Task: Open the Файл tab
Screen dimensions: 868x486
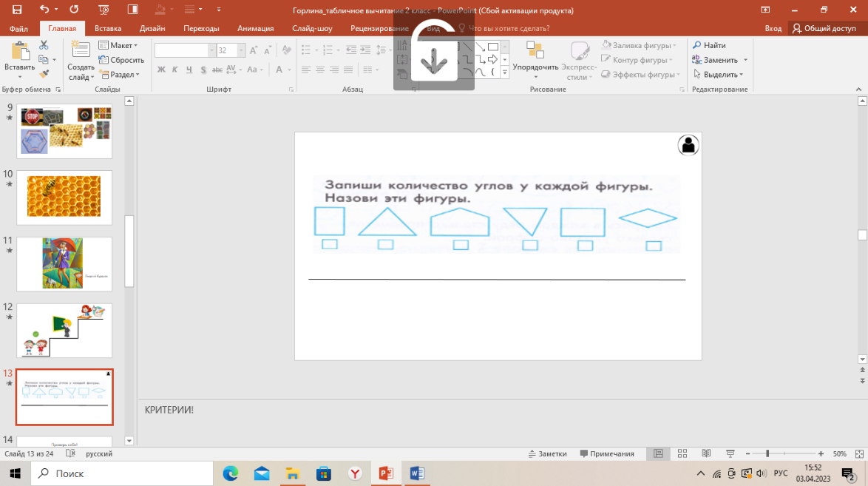Action: [18, 28]
